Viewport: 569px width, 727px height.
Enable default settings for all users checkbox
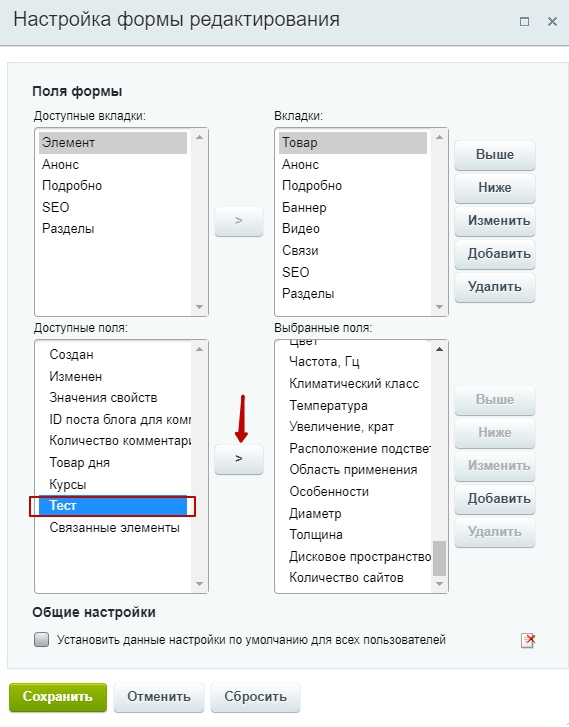(x=42, y=640)
